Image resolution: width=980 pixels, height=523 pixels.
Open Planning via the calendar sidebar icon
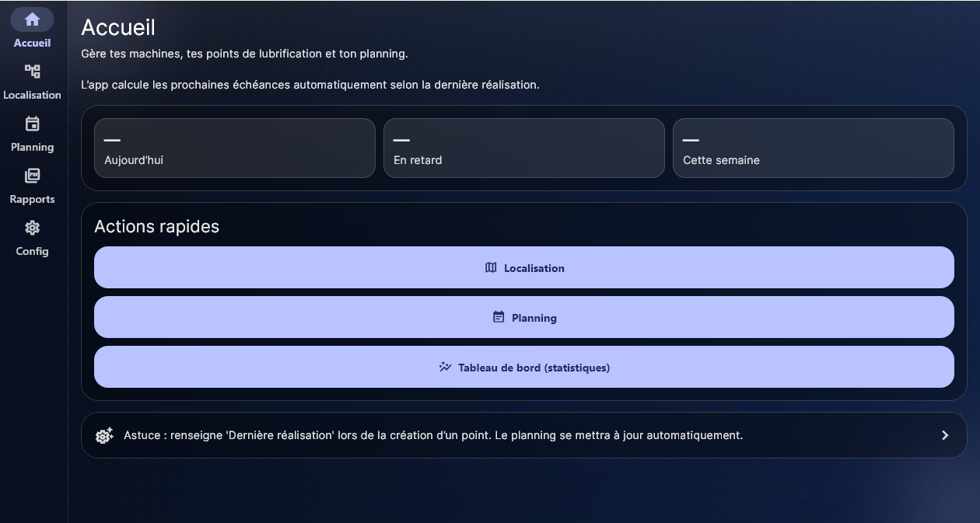32,123
